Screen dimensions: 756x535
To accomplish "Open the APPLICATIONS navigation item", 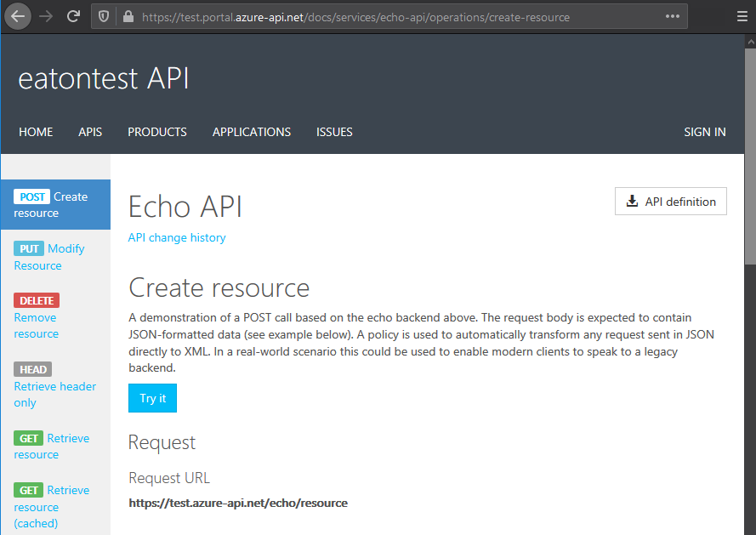I will pyautogui.click(x=252, y=132).
